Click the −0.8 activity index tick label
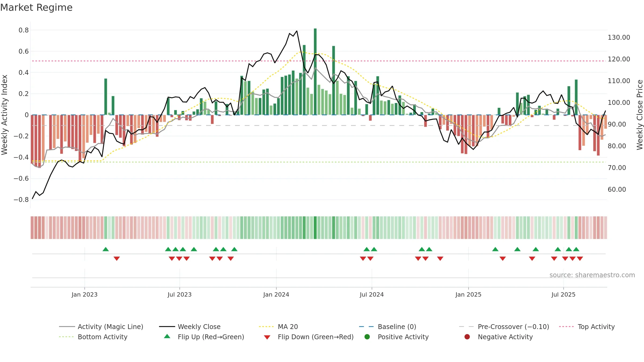The height and width of the screenshot is (362, 644). pyautogui.click(x=21, y=200)
